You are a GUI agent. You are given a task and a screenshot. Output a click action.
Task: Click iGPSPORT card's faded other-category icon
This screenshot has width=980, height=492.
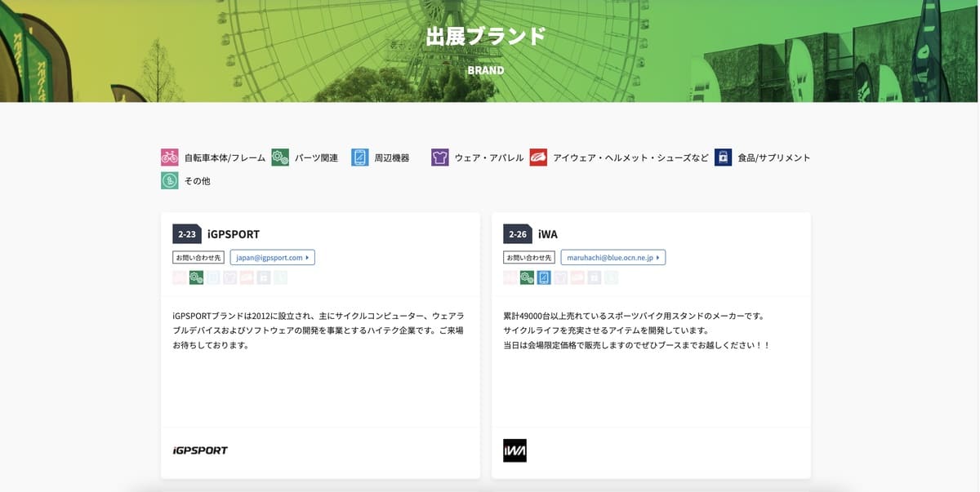tap(280, 277)
